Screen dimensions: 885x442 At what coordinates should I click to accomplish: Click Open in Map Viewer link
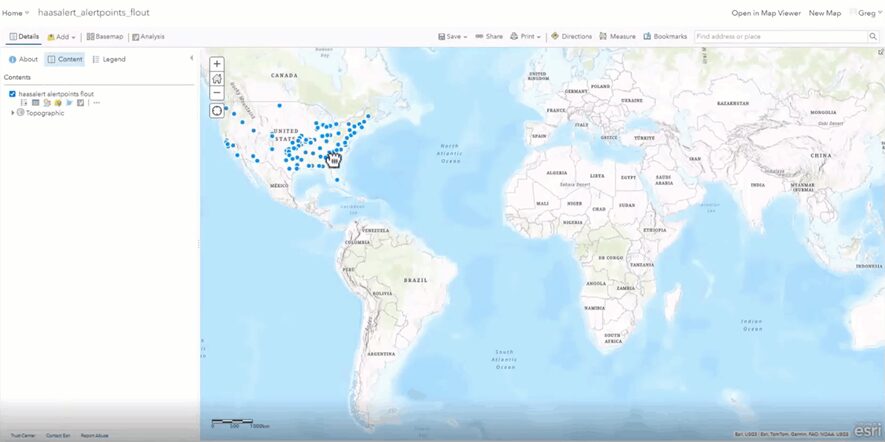[766, 13]
